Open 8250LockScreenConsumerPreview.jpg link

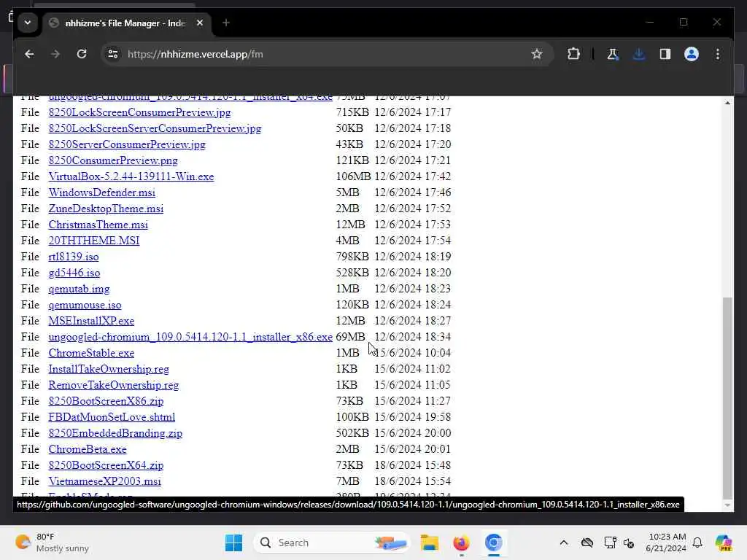[139, 112]
